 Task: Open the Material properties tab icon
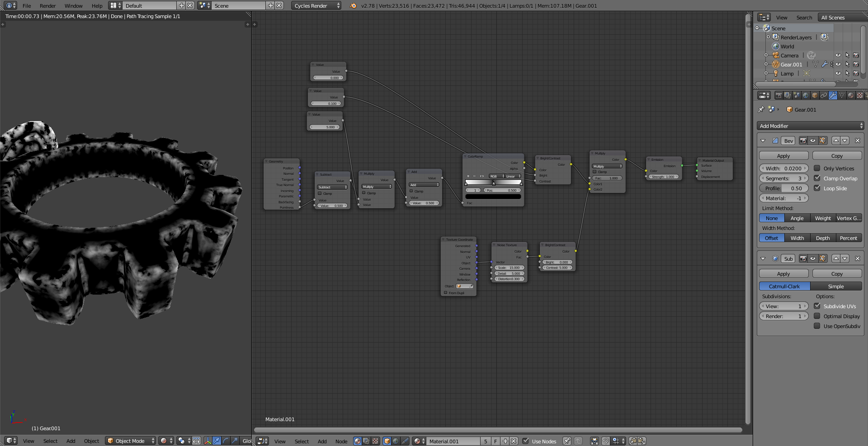(851, 95)
